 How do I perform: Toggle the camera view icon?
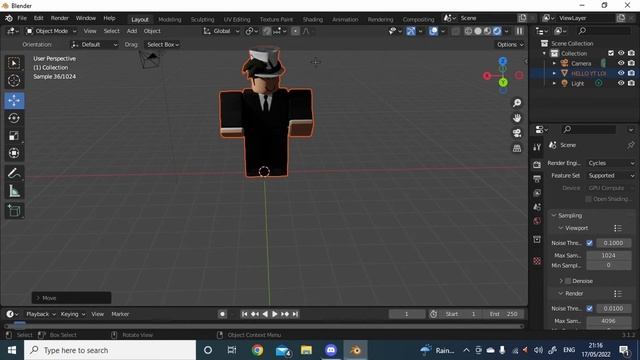(517, 133)
